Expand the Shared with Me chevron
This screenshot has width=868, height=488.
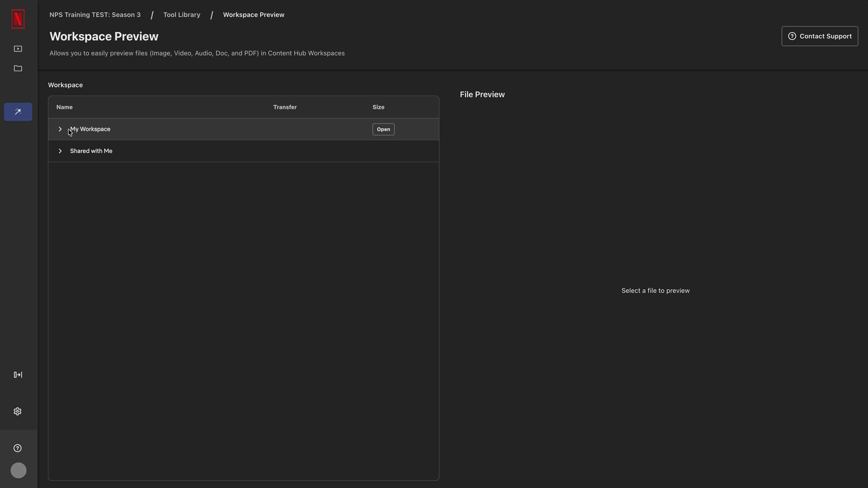click(x=60, y=151)
